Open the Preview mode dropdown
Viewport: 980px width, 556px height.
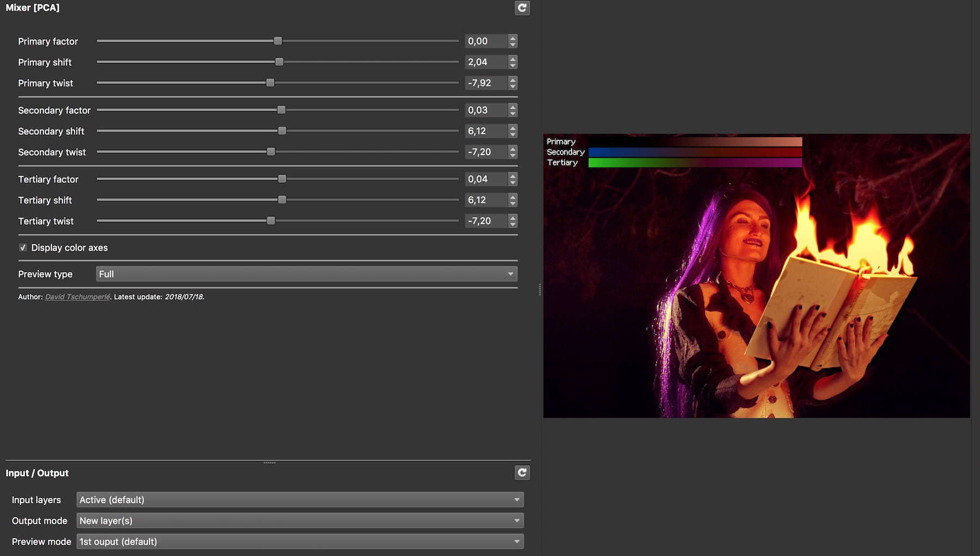point(299,542)
